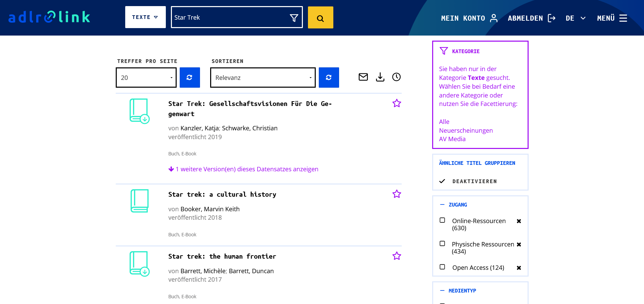
Task: Open the search history clock icon
Action: click(396, 77)
